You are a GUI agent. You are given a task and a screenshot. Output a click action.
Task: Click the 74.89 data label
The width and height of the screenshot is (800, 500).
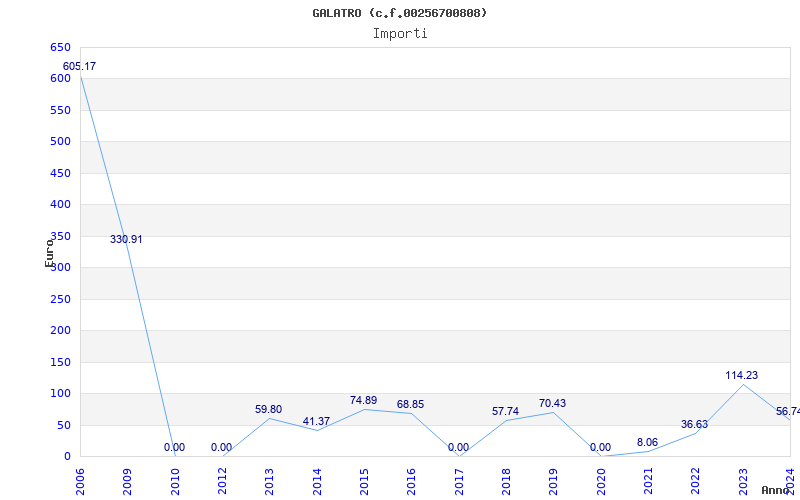[x=363, y=401]
